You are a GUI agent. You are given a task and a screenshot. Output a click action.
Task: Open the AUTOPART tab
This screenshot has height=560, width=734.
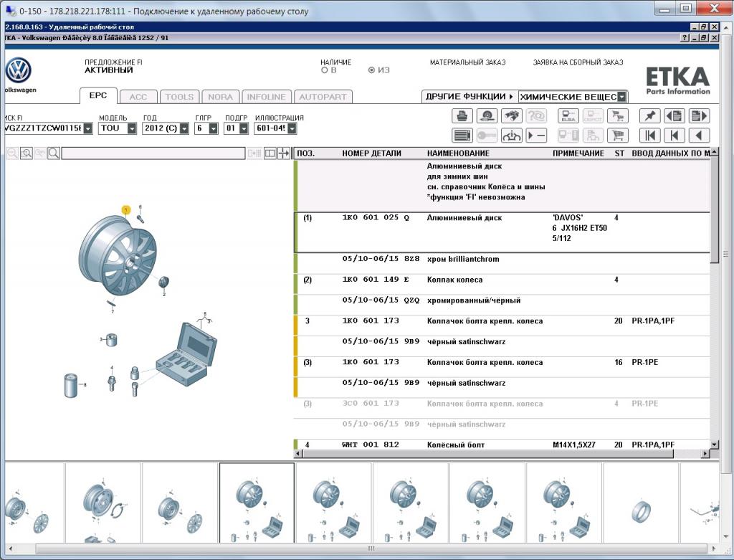click(323, 97)
